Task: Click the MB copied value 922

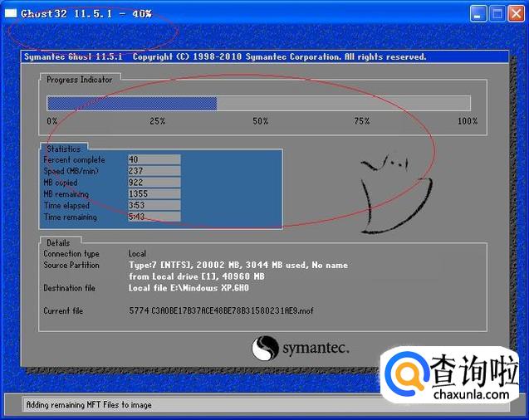Action: (154, 183)
